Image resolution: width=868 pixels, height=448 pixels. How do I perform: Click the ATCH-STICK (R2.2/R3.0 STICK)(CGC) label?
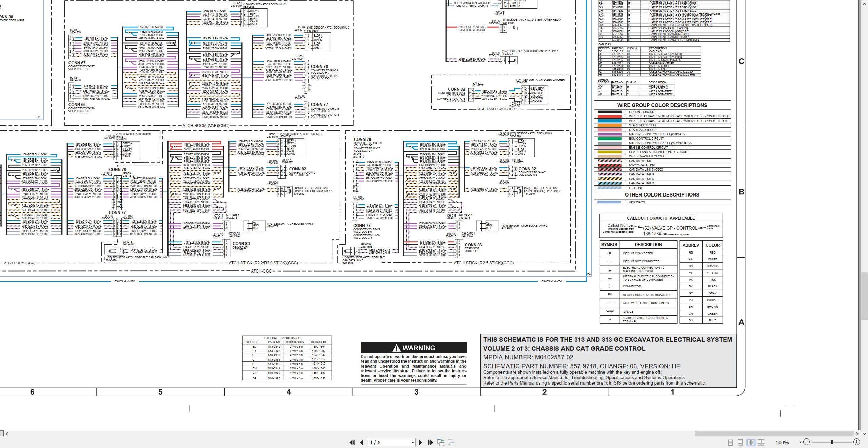click(263, 263)
